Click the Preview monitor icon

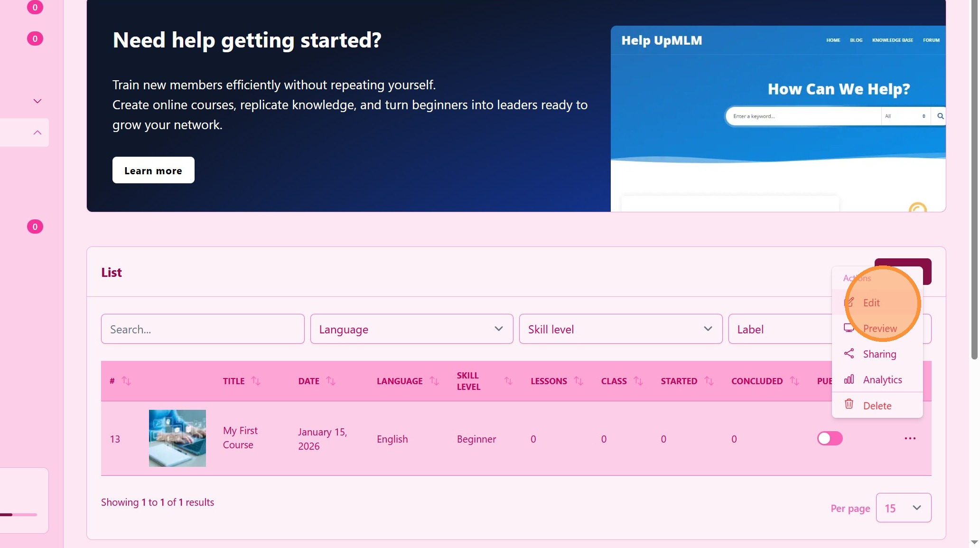pyautogui.click(x=849, y=328)
